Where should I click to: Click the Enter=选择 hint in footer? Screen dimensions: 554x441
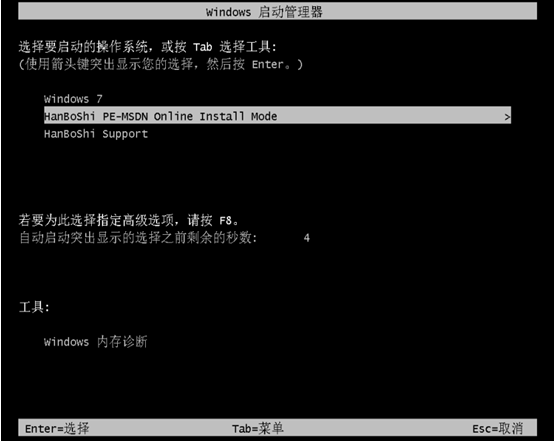(57, 428)
